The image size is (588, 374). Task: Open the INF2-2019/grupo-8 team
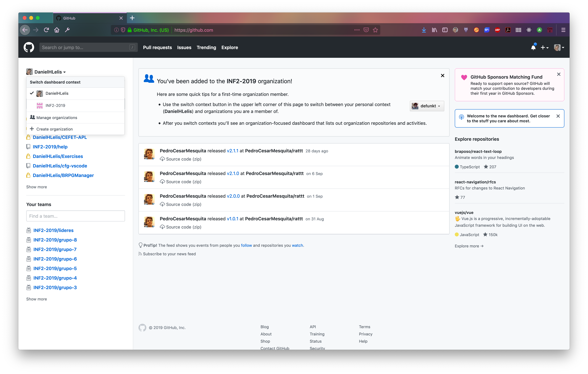click(x=55, y=240)
